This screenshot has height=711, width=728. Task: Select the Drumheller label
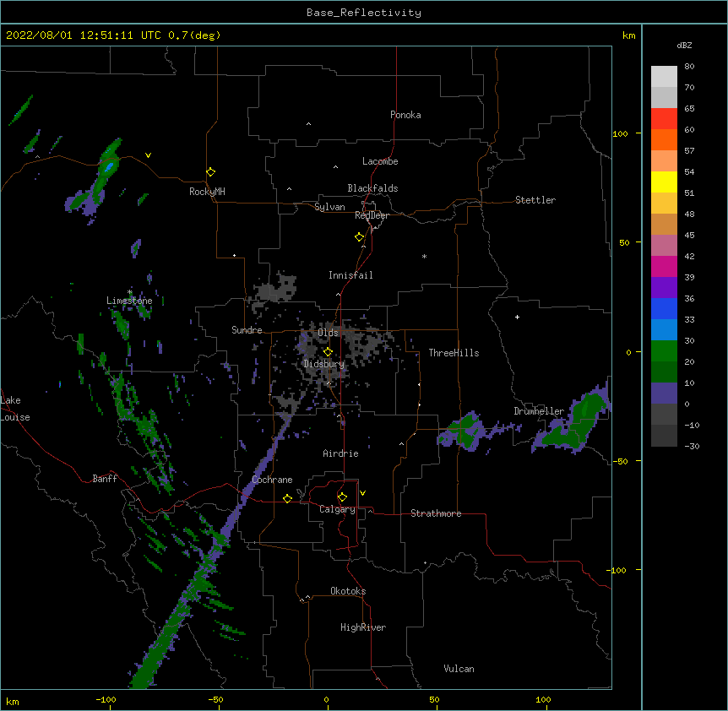pos(539,411)
